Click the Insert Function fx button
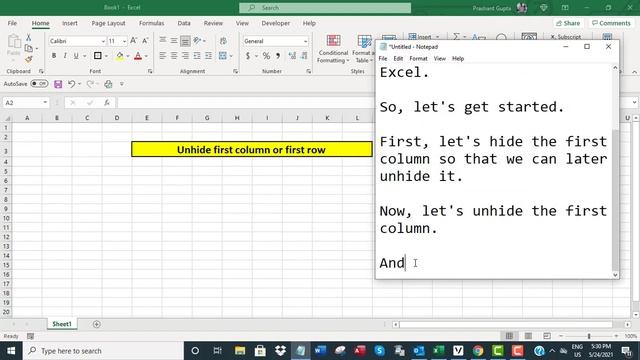640x360 pixels. coord(107,103)
